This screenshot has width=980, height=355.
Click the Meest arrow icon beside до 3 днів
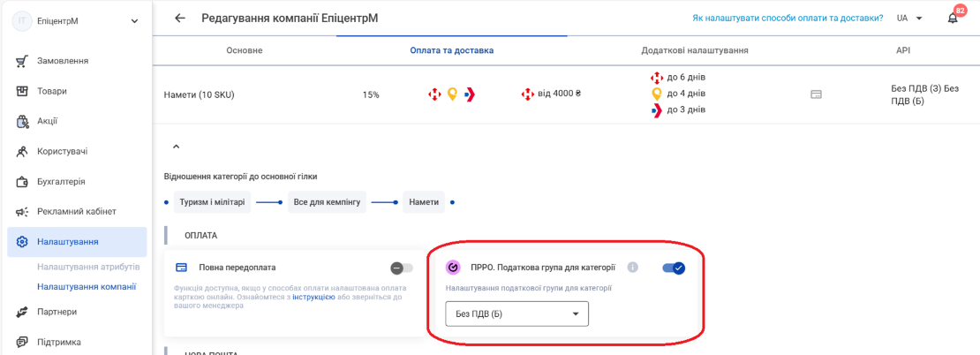[657, 110]
